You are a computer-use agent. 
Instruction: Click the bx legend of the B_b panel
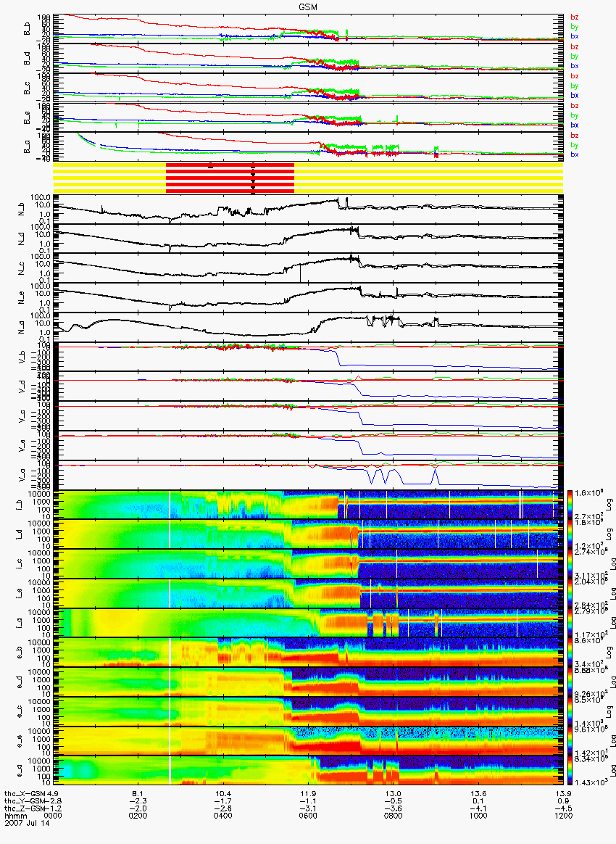coord(575,36)
